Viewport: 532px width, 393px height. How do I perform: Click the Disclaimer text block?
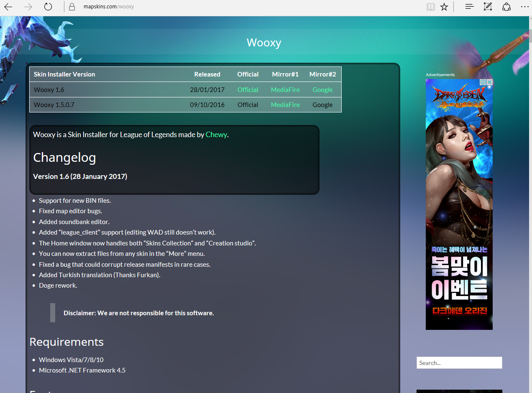click(x=138, y=313)
